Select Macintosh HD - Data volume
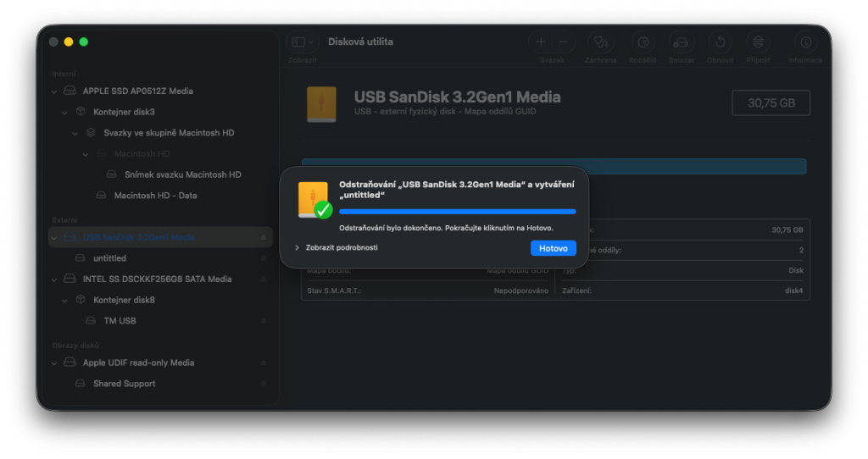This screenshot has width=868, height=459. pos(155,196)
